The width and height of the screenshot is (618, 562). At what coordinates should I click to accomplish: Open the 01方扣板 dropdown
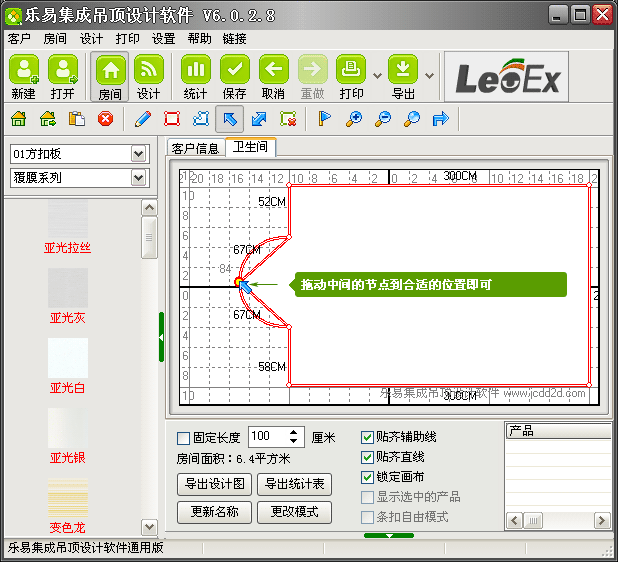(x=139, y=154)
